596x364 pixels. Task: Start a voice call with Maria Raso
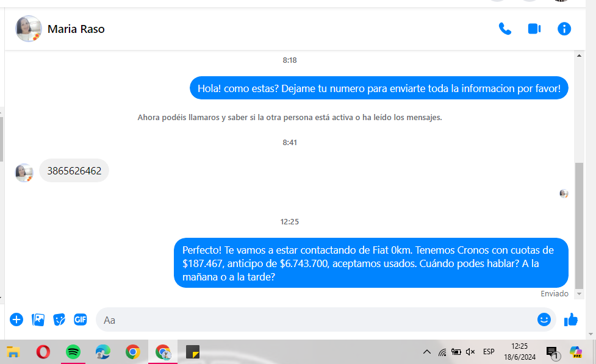pos(504,29)
